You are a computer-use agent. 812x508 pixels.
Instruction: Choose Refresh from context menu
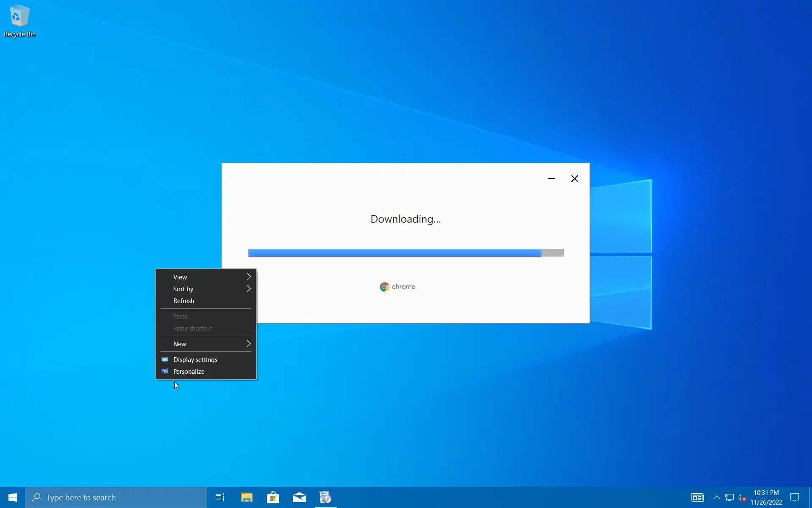pos(184,301)
